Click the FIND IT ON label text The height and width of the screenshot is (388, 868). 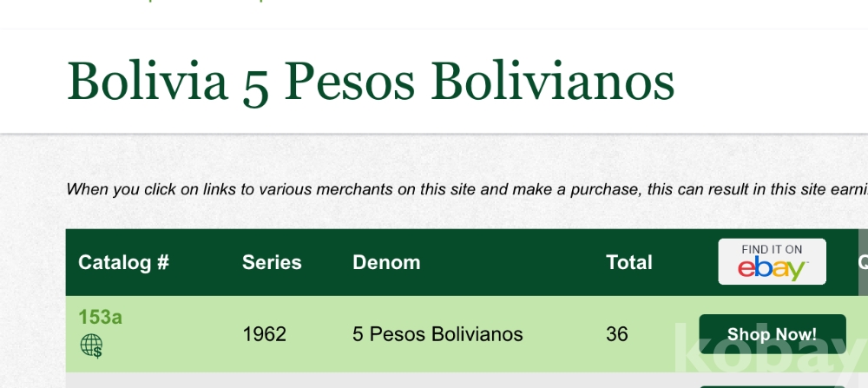[x=772, y=250]
